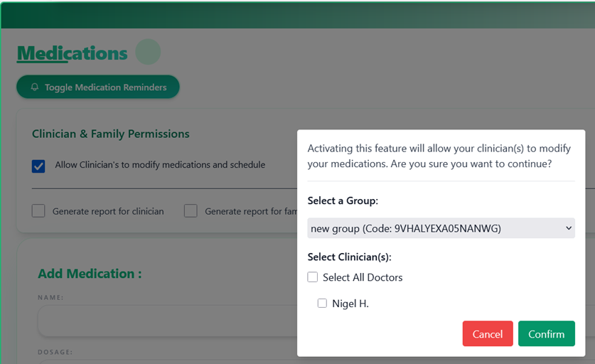595x364 pixels.
Task: Click the Add Medication section heading
Action: pos(90,274)
